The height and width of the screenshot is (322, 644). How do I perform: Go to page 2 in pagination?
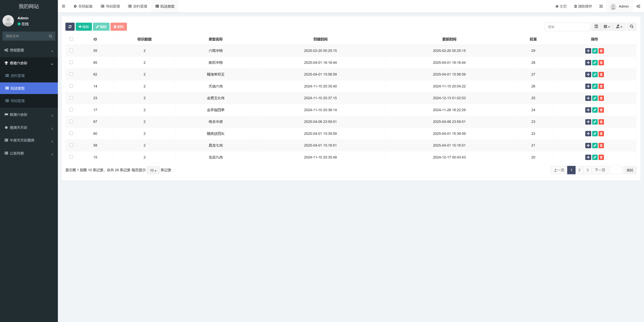point(579,170)
